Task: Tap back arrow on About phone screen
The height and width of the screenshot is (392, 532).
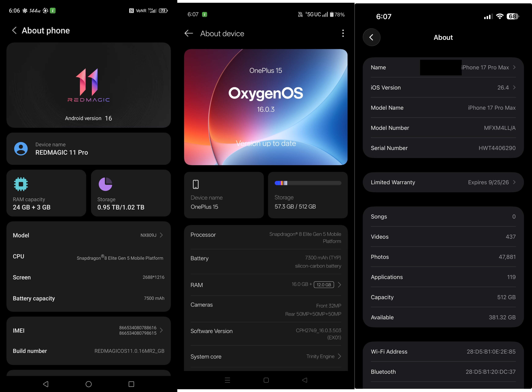Action: click(x=15, y=30)
